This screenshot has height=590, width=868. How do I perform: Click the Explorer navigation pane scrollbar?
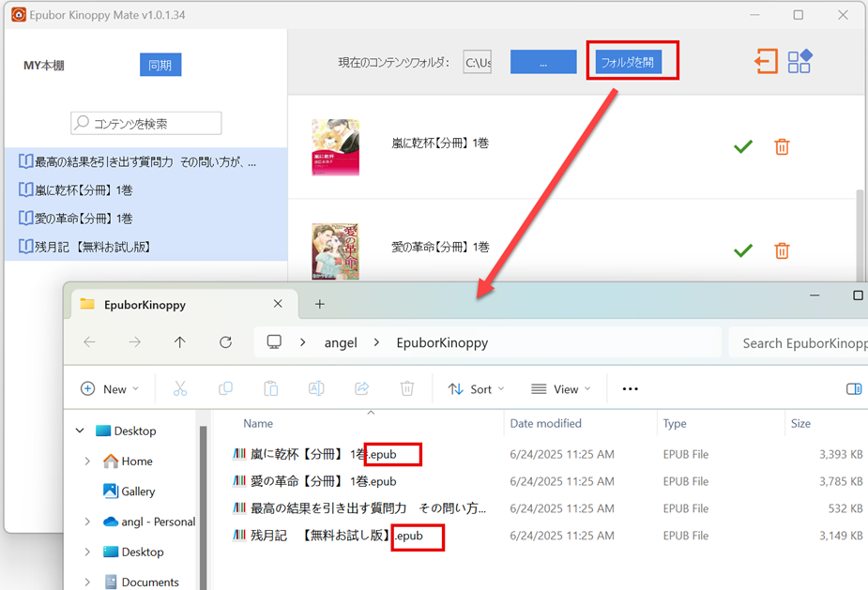click(x=203, y=507)
